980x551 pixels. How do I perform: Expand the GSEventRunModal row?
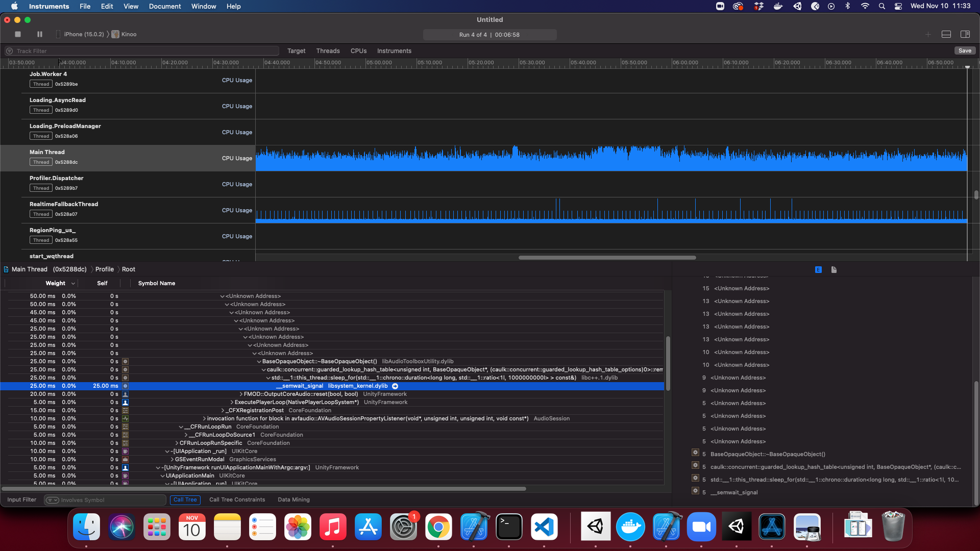coord(172,460)
